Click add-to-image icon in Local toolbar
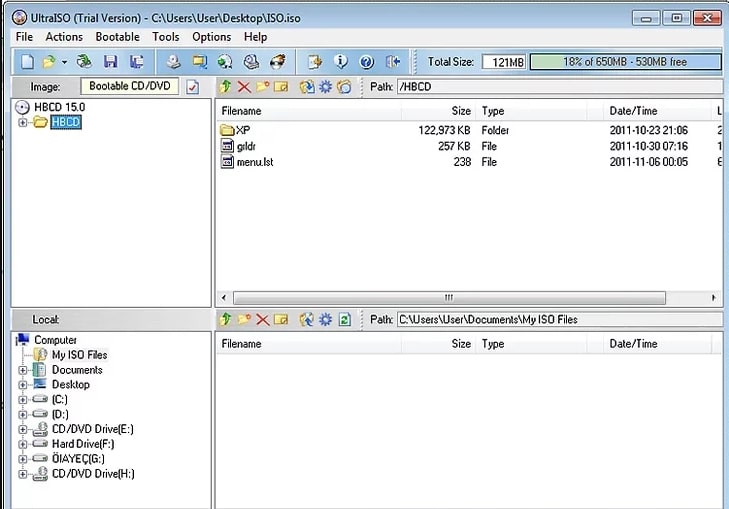Viewport: 729px width, 509px height. point(307,320)
